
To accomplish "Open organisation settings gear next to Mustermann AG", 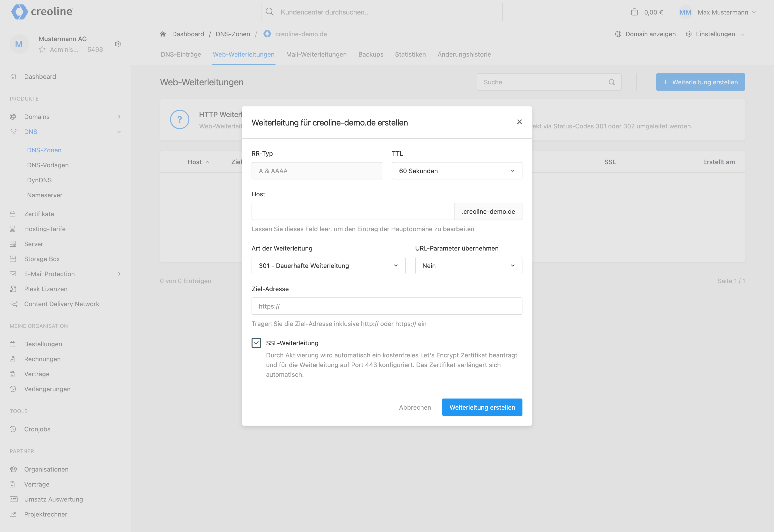I will [x=118, y=44].
